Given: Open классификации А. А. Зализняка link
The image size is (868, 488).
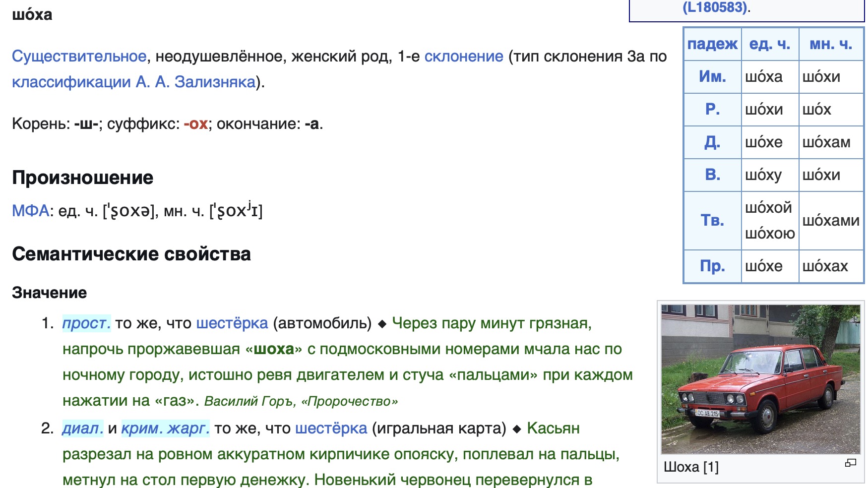Looking at the screenshot, I should (x=133, y=82).
